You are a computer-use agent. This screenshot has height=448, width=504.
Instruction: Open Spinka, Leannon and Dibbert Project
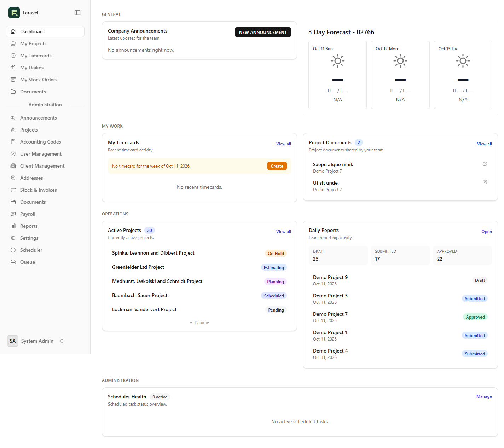point(199,253)
